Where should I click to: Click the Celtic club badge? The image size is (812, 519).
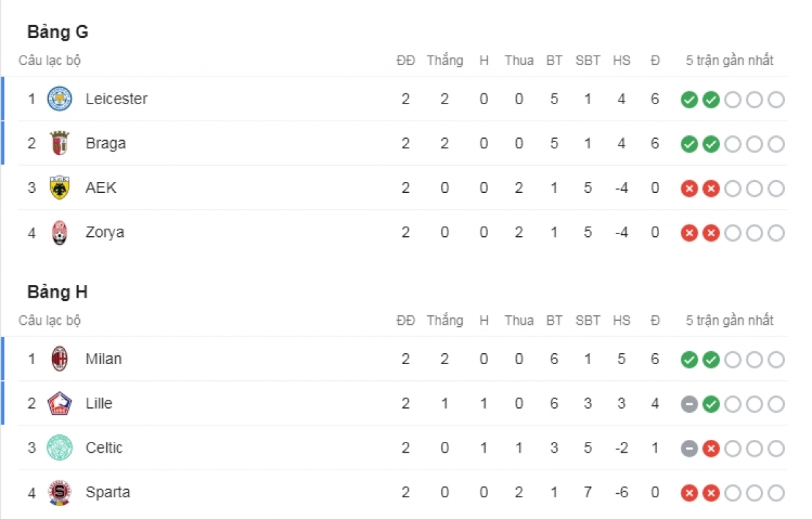(x=60, y=448)
